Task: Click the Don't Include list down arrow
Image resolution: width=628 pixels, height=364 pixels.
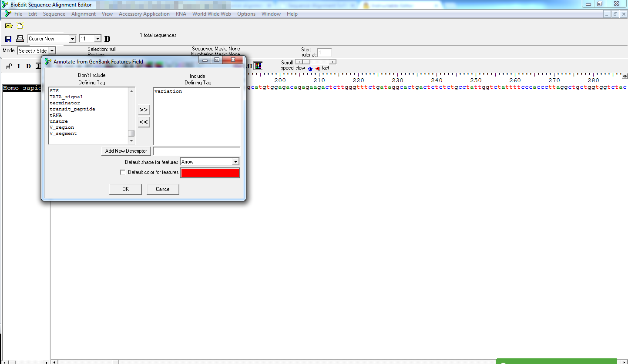Action: (x=131, y=141)
